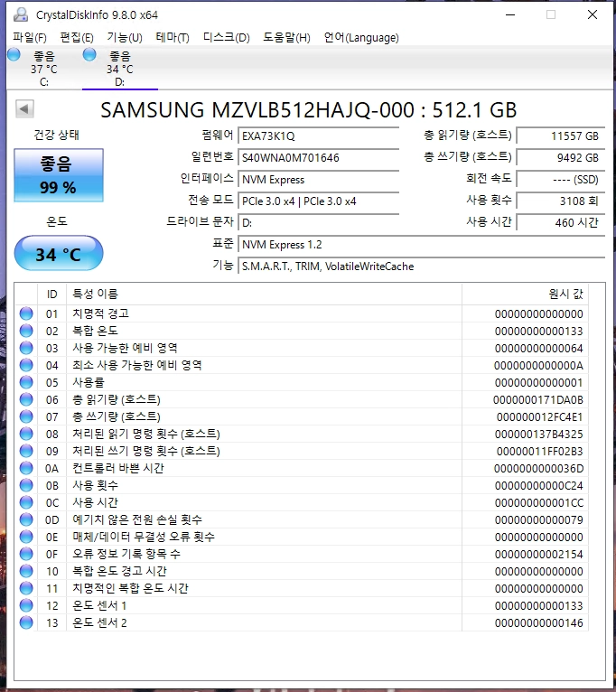Click the total host writes value 9492 GB

[x=560, y=157]
